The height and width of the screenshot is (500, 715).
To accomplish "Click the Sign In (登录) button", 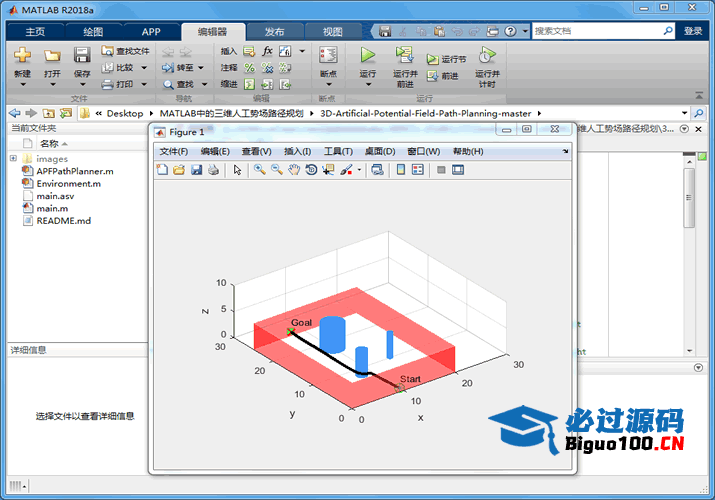I will [693, 31].
